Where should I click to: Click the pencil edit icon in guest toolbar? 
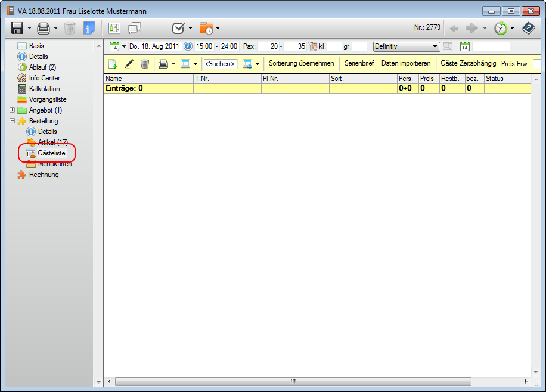tap(129, 64)
